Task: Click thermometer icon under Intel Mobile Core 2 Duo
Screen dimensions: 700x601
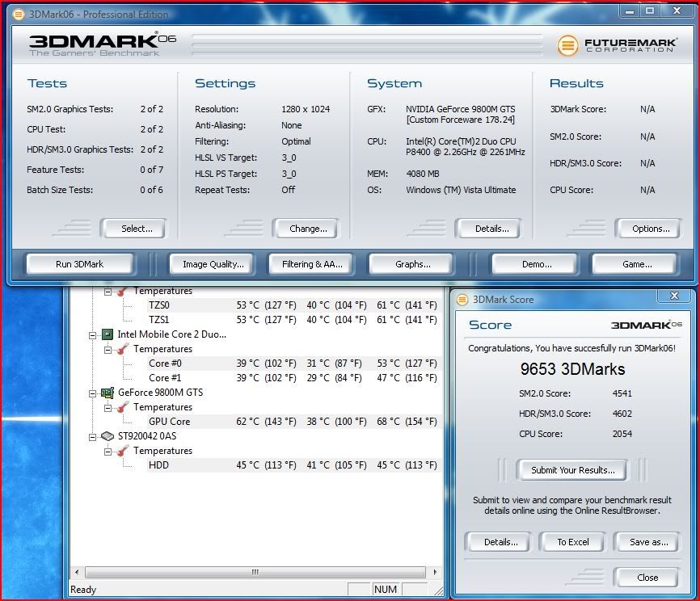Action: [x=122, y=349]
